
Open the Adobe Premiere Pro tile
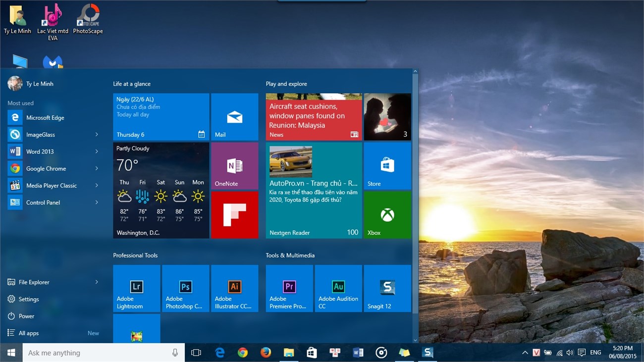[x=289, y=288]
